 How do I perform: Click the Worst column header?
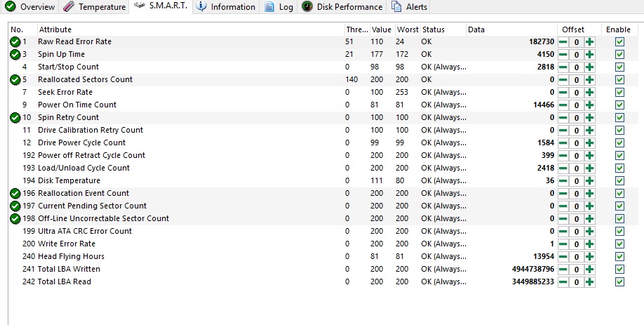click(408, 29)
